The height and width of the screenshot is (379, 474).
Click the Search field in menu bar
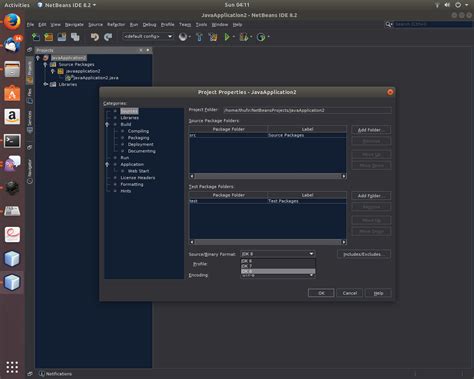[x=433, y=24]
